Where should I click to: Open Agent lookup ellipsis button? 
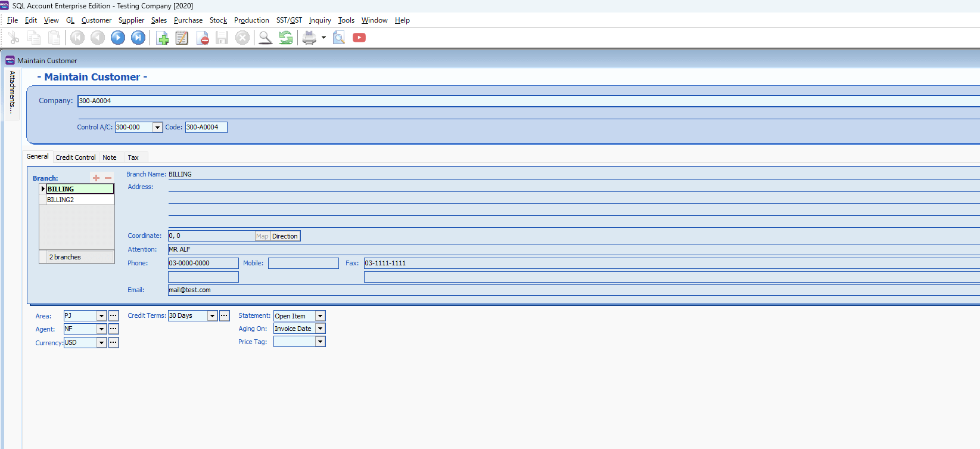113,329
